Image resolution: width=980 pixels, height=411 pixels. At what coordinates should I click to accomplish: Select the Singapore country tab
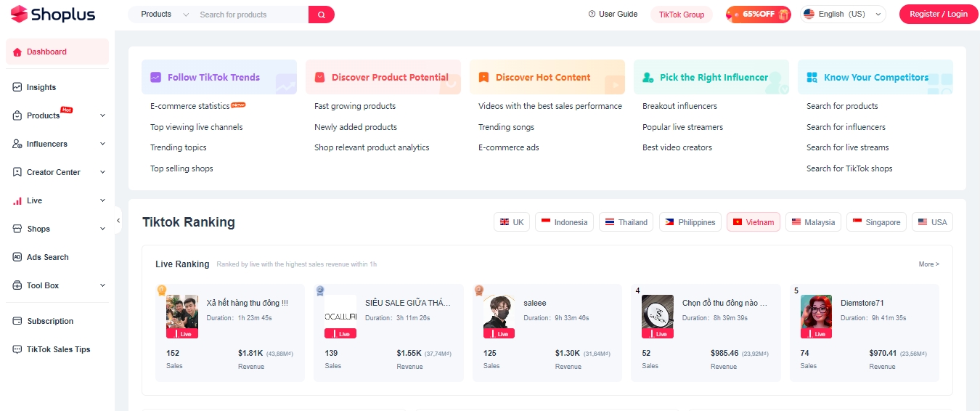pos(876,222)
